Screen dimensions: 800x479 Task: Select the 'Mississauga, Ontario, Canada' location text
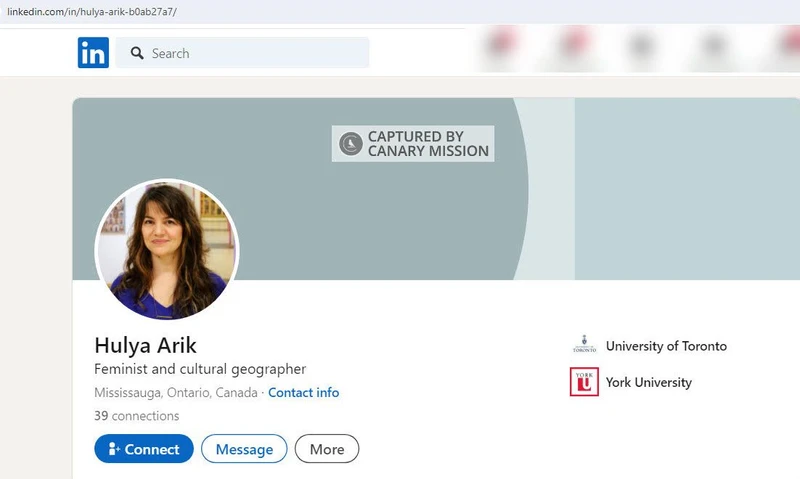[176, 392]
